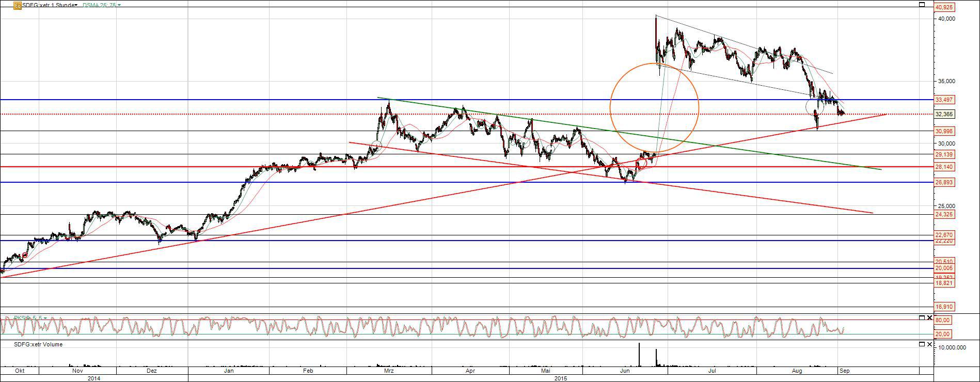Click the Dez label on time axis
This screenshot has width=980, height=382.
tap(152, 371)
